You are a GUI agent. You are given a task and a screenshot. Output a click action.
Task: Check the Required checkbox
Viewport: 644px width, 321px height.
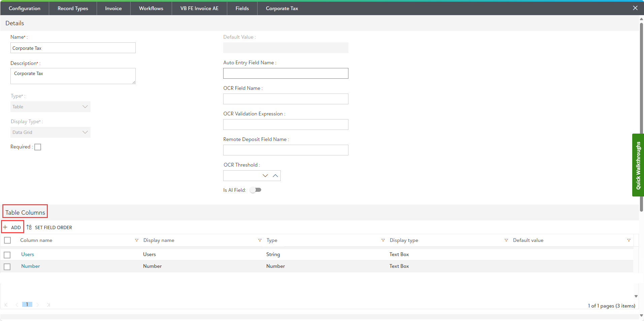[x=38, y=147]
